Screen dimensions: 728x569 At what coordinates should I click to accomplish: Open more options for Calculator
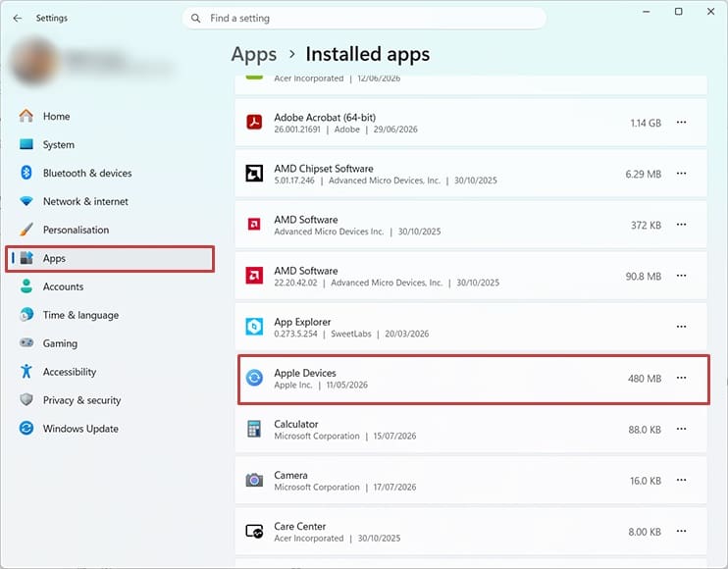681,429
